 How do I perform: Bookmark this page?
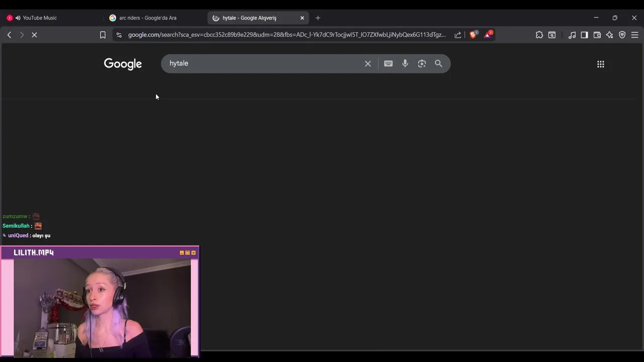point(103,35)
